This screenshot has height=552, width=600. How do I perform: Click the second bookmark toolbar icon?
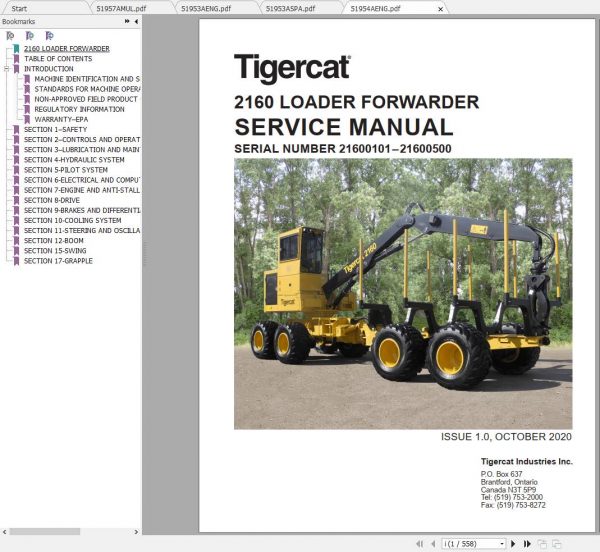click(x=30, y=36)
